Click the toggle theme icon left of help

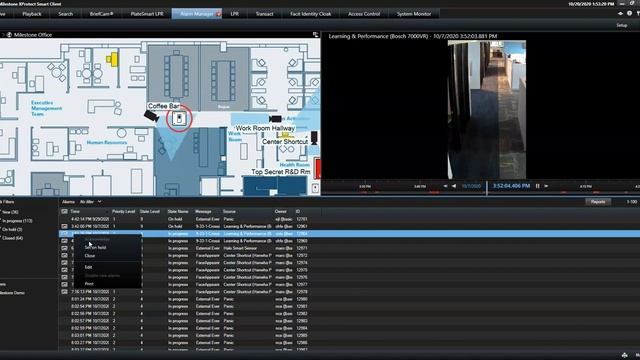(x=620, y=13)
